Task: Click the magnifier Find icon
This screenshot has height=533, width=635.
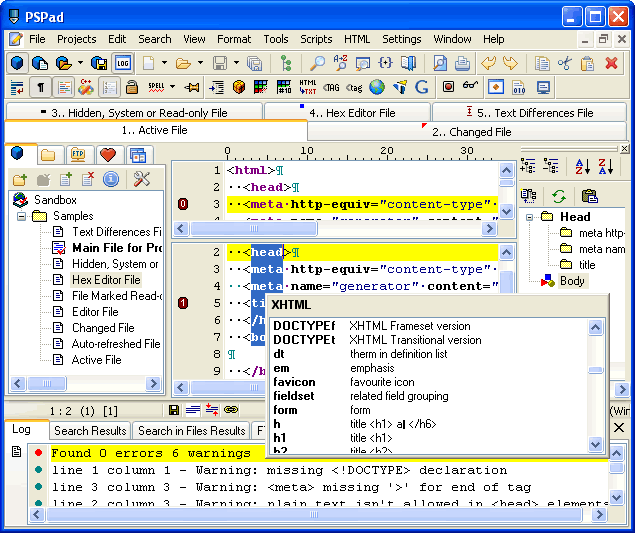Action: [x=317, y=63]
